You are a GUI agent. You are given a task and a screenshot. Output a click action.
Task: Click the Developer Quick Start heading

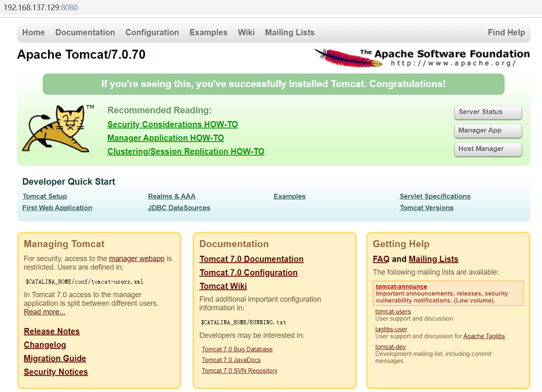coord(69,181)
